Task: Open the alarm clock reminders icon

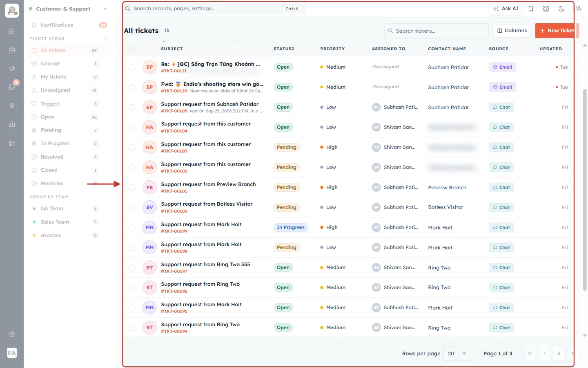Action: pyautogui.click(x=546, y=9)
